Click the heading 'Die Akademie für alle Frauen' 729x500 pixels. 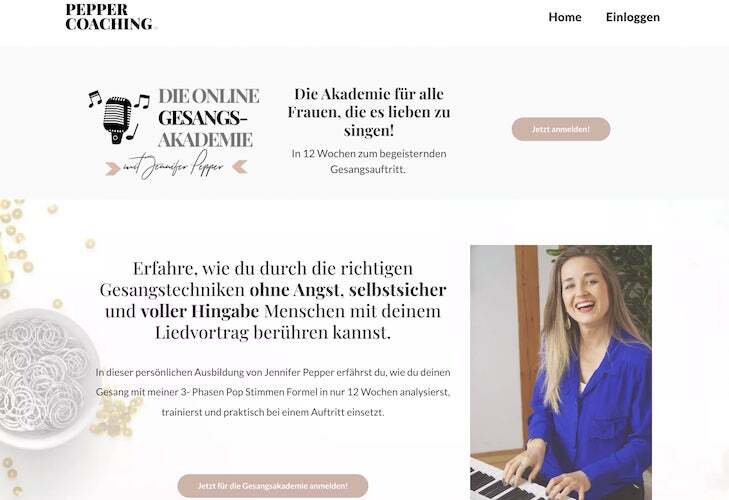369,112
